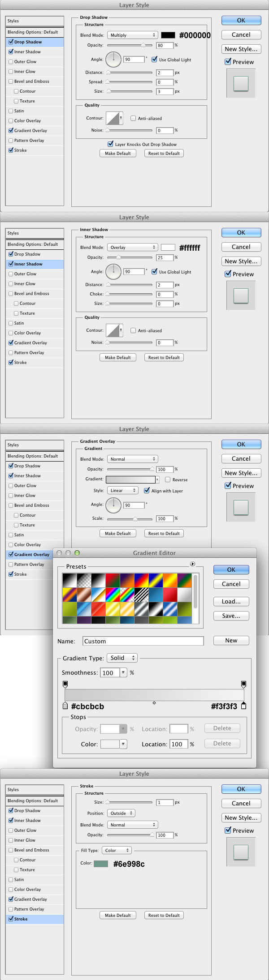269x980 pixels.
Task: Select the left opacity stop above gradient bar
Action: 65,684
